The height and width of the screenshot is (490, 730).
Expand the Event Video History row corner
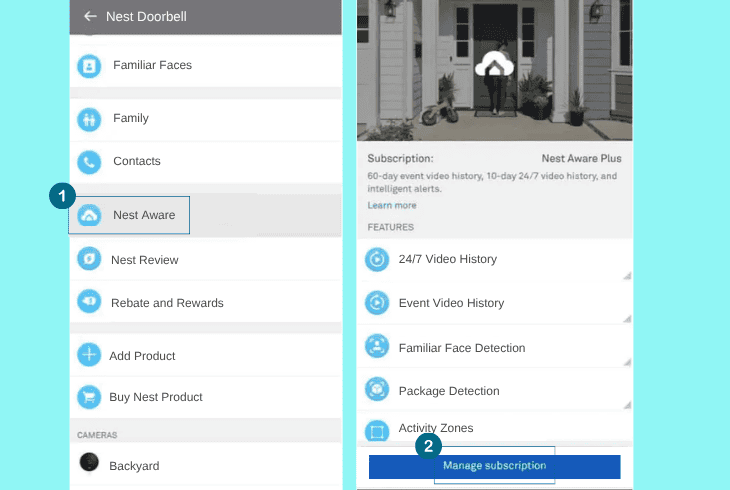coord(627,319)
